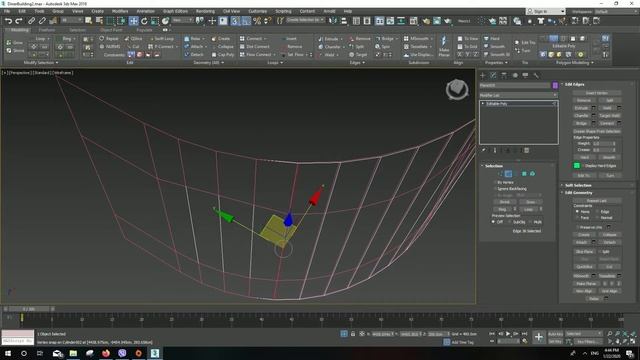Screen dimensions: 640x360
Task: Click the edge Weight value field
Action: pos(601,143)
